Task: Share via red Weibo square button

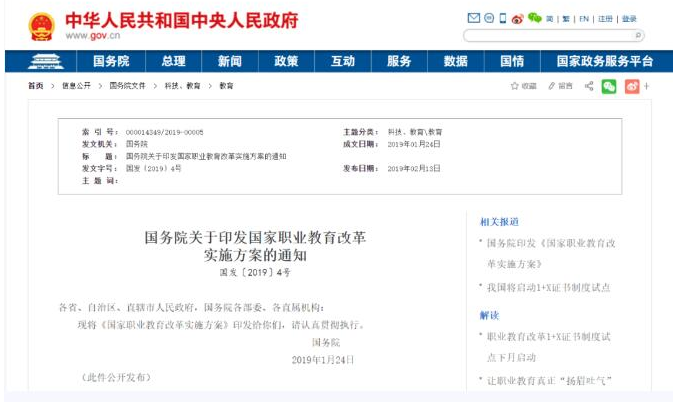Action: 632,86
